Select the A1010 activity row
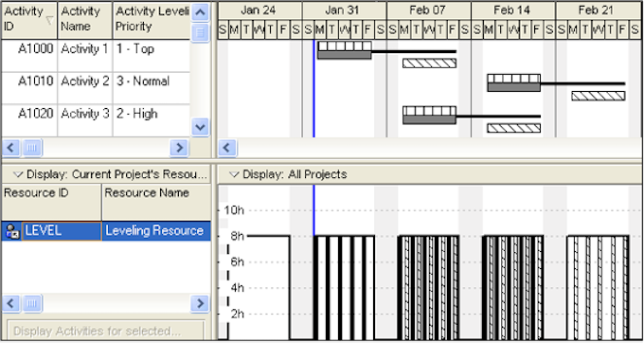The width and height of the screenshot is (644, 343). 96,88
